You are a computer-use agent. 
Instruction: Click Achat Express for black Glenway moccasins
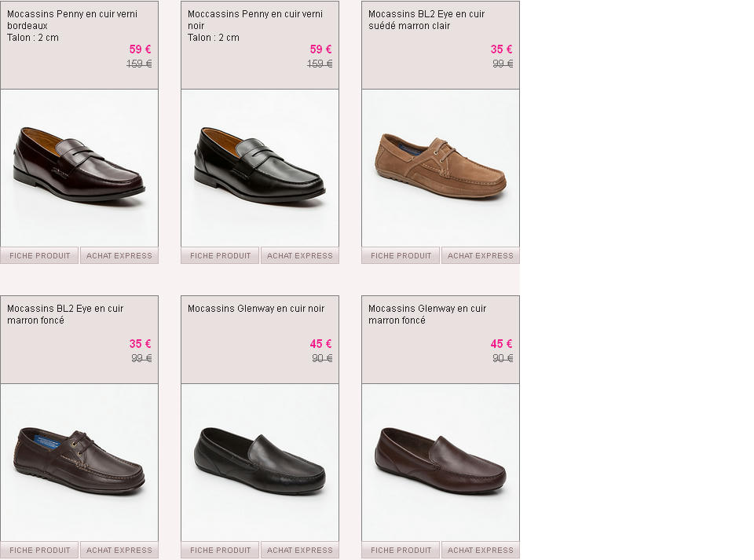click(x=300, y=550)
